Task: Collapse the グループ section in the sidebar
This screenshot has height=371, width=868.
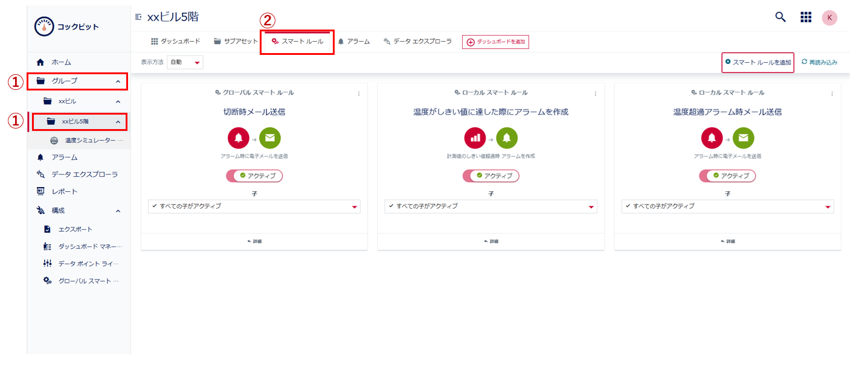Action: [118, 81]
